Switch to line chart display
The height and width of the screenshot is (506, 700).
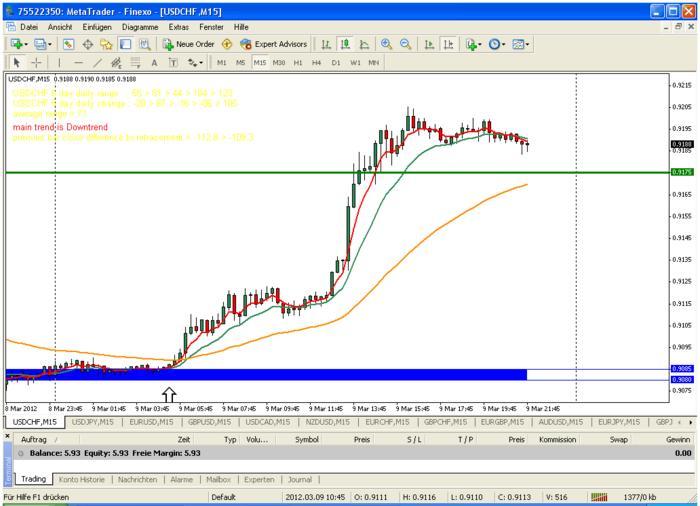pyautogui.click(x=364, y=44)
